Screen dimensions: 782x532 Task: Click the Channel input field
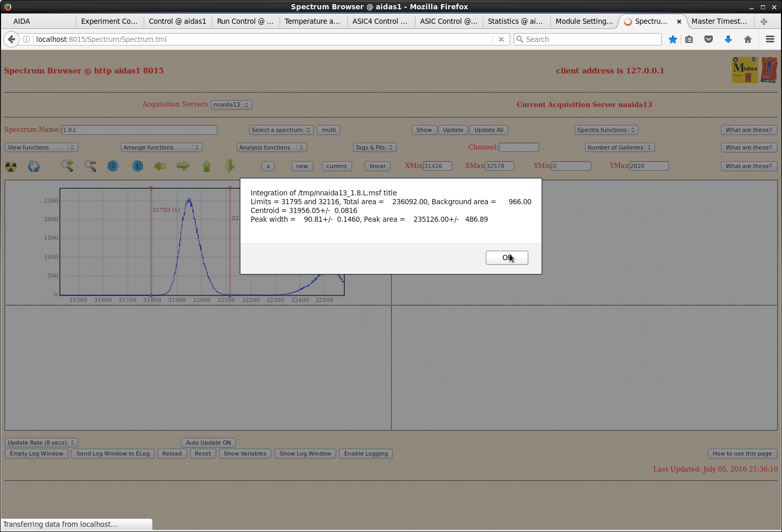click(x=519, y=147)
